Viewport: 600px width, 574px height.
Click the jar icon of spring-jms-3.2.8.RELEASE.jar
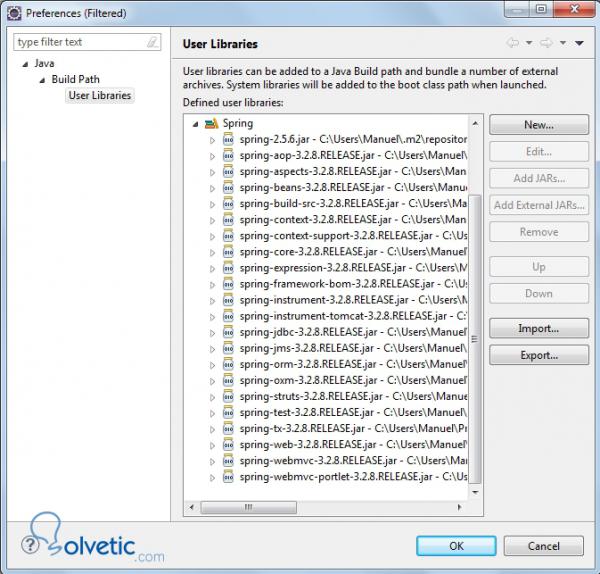(228, 348)
